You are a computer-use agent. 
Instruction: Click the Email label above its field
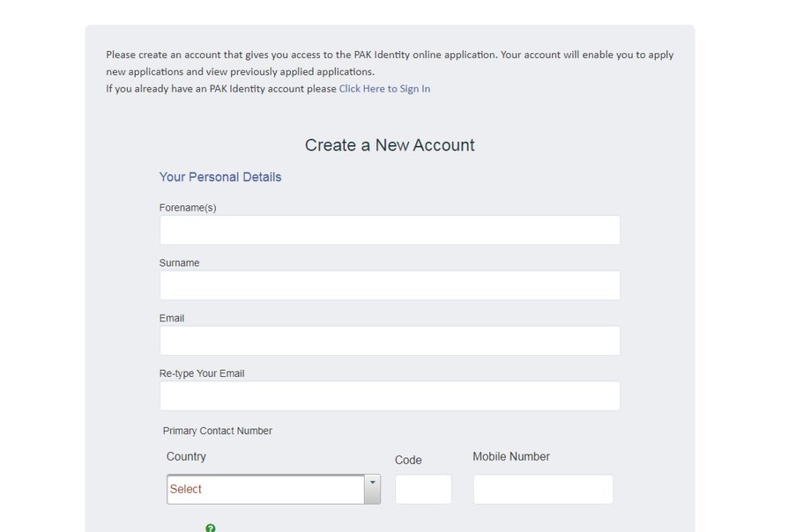coord(172,318)
